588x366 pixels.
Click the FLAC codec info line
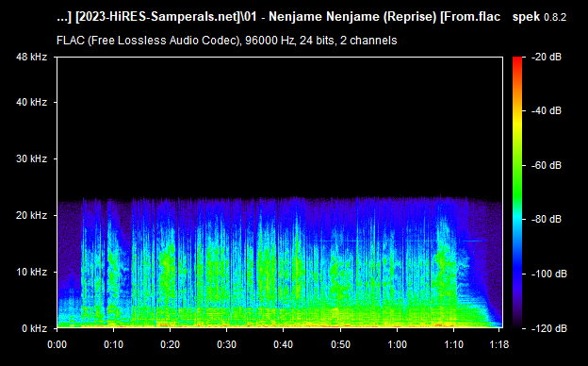[x=226, y=41]
